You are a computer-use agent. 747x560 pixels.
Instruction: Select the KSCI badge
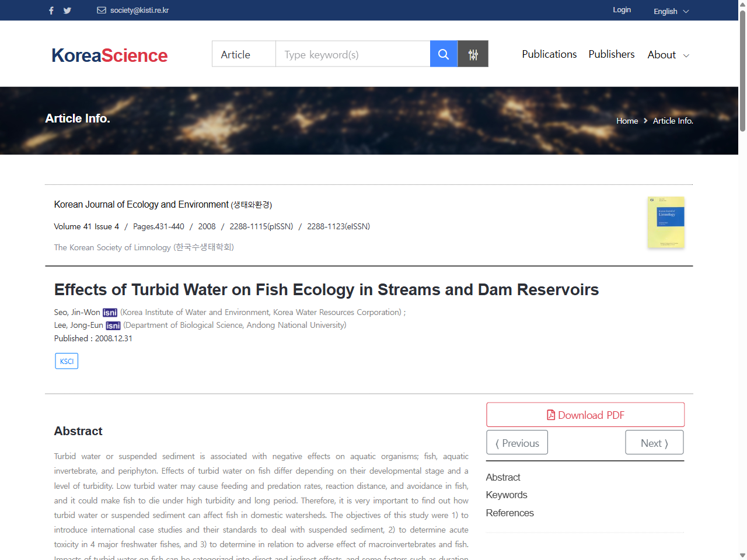66,360
